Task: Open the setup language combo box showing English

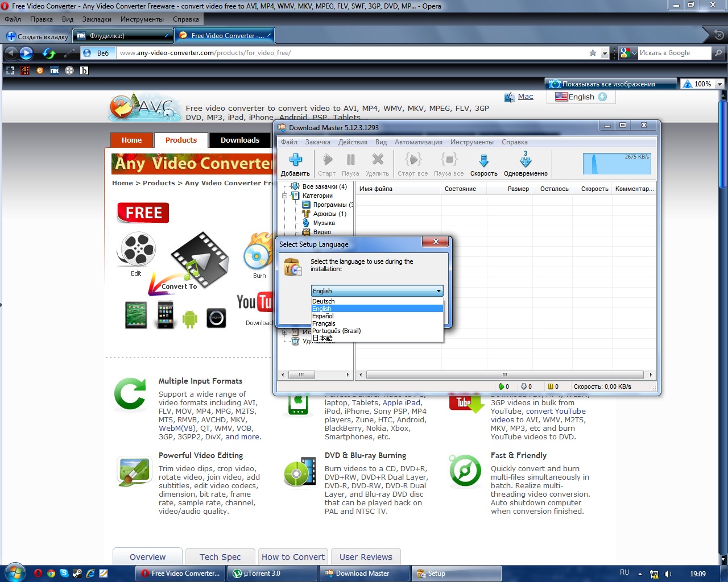Action: [x=377, y=291]
